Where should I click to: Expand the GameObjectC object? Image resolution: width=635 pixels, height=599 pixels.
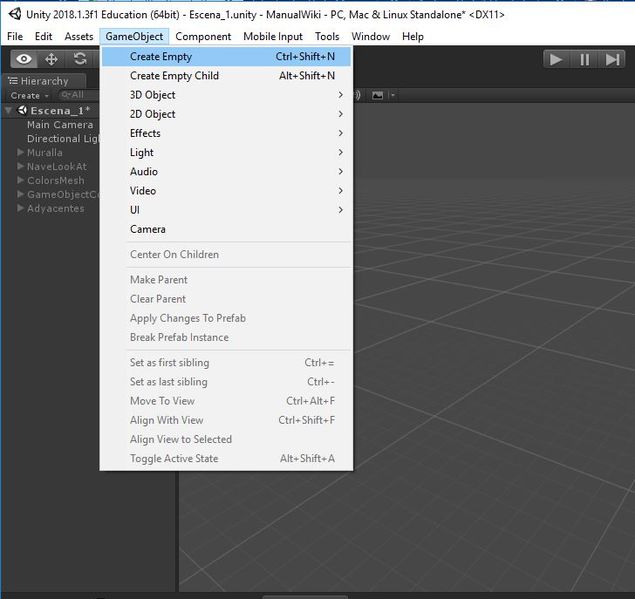[x=21, y=194]
